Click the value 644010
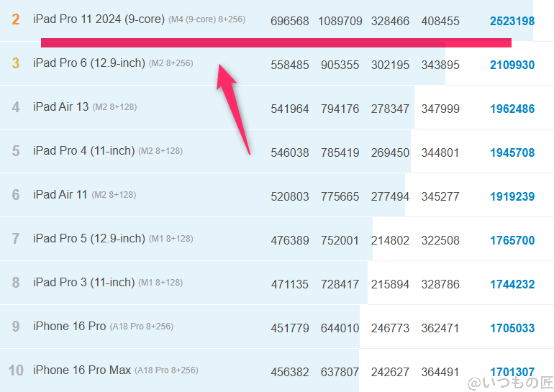Screen dimensions: 554x392 tap(340, 329)
